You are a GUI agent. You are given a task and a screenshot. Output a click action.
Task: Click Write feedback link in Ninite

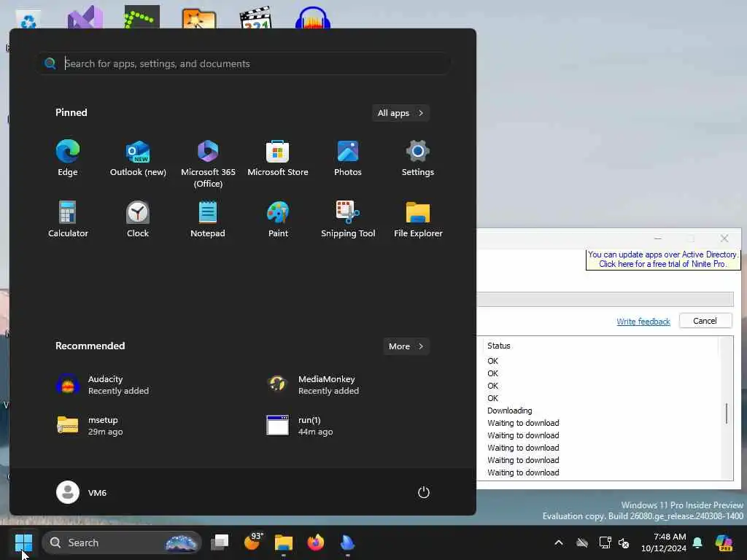point(643,322)
